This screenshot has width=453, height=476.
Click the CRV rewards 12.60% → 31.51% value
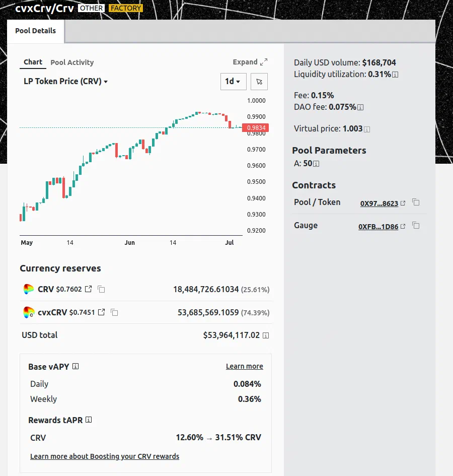tap(218, 437)
